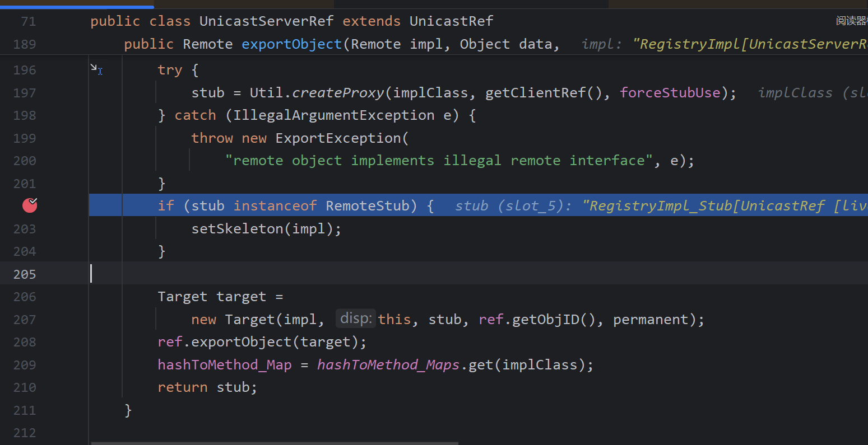Click the forceStubUse field name
Screen dimensions: 868x445
pos(670,92)
